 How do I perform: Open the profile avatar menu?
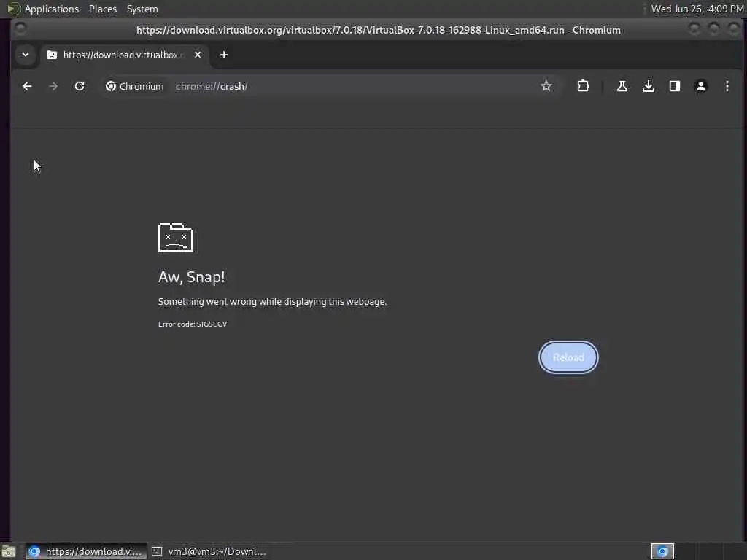[x=701, y=86]
